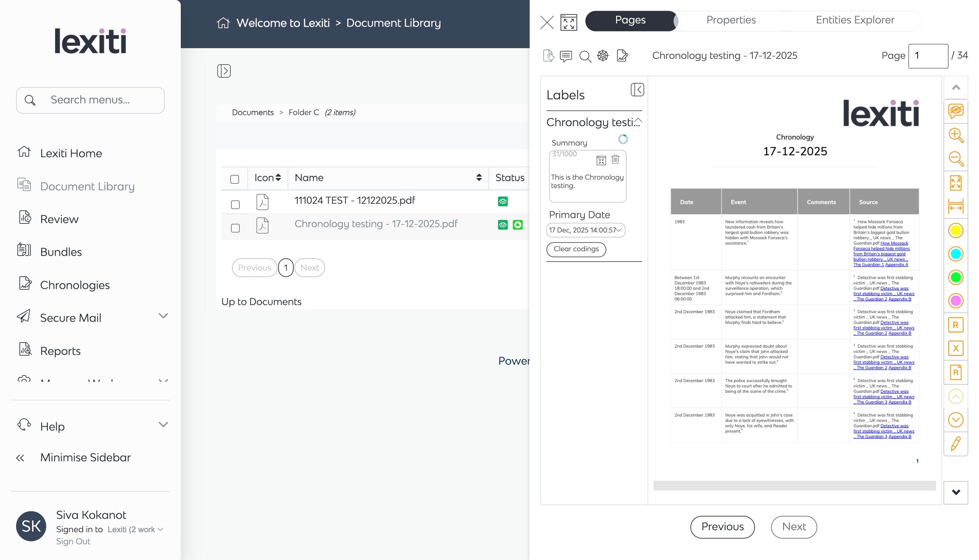Viewport: 979px width, 560px height.
Task: Expand the Help sidebar section
Action: 163,425
